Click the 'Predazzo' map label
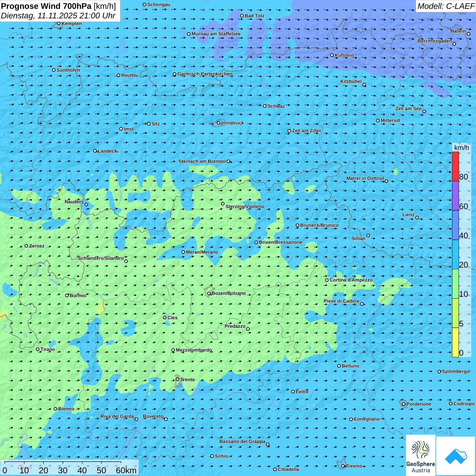The width and height of the screenshot is (476, 476). click(235, 326)
